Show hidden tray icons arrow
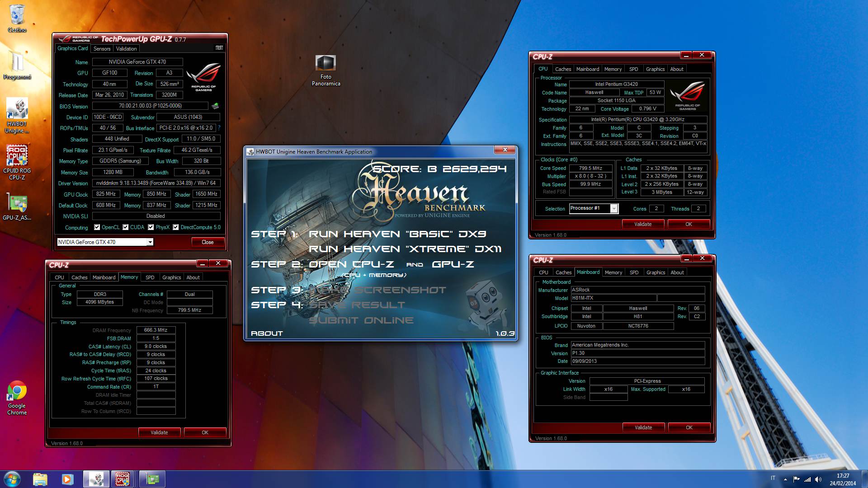The width and height of the screenshot is (868, 488). click(785, 479)
